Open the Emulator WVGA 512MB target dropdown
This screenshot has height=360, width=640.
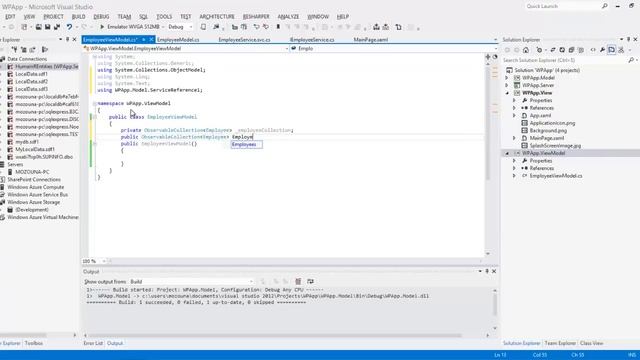[x=162, y=27]
